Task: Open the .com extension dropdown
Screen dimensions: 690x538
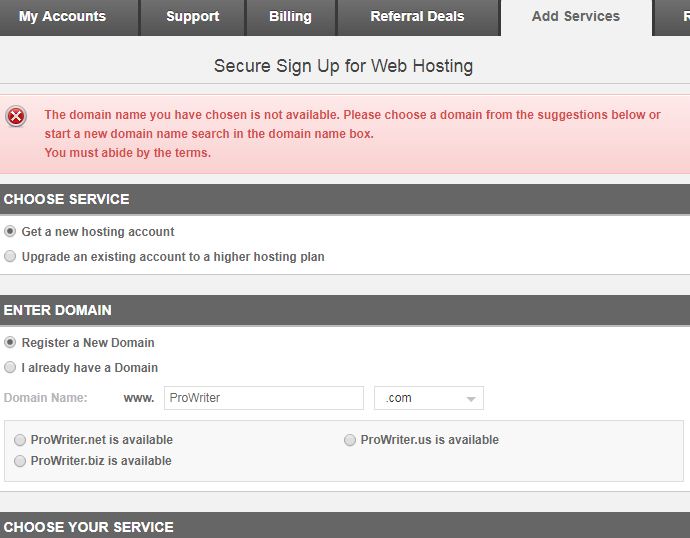Action: [429, 398]
